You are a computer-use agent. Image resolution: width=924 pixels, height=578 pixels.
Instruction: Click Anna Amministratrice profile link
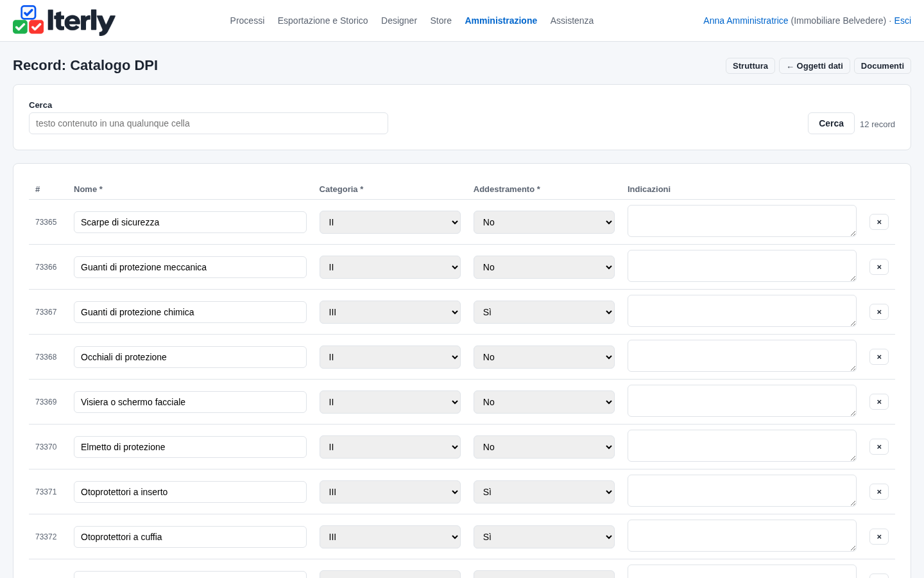click(x=746, y=21)
